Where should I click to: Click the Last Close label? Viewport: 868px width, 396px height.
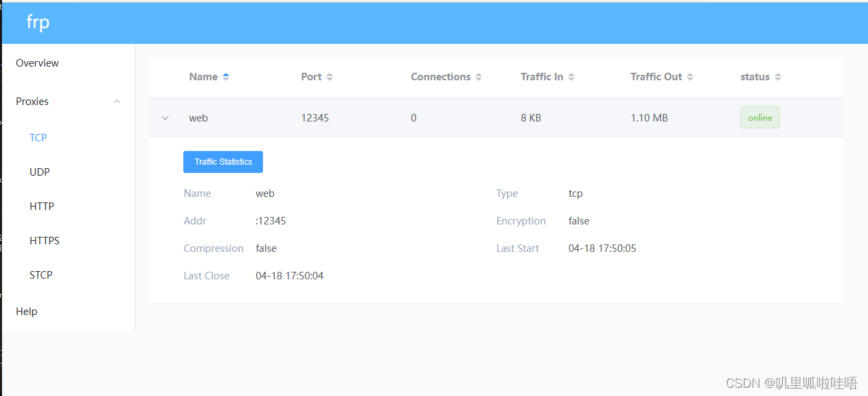[x=207, y=276]
